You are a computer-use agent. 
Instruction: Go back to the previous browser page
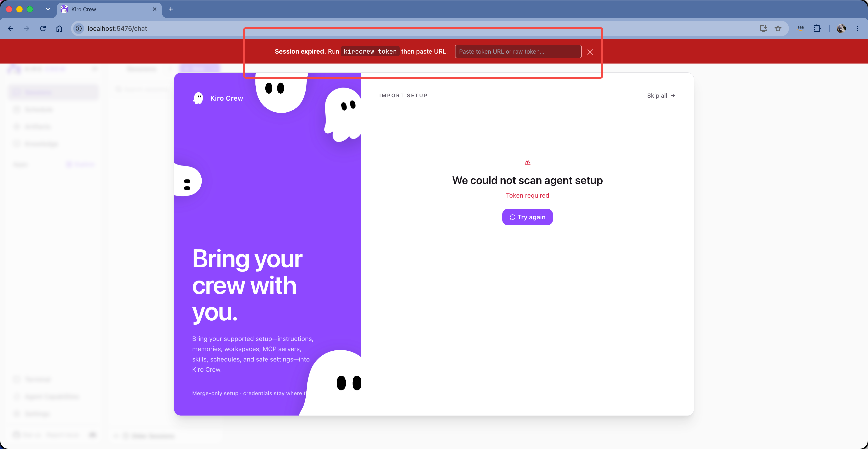pyautogui.click(x=10, y=29)
